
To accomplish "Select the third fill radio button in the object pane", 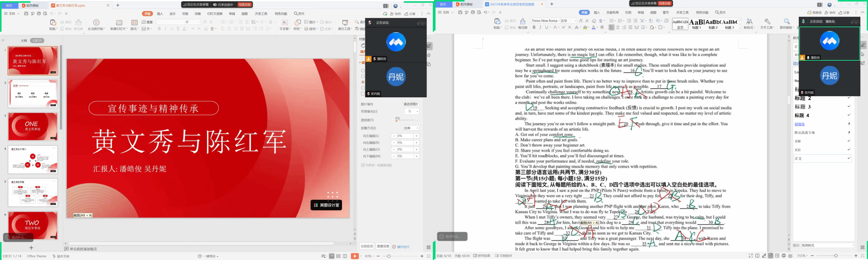I will 363,82.
